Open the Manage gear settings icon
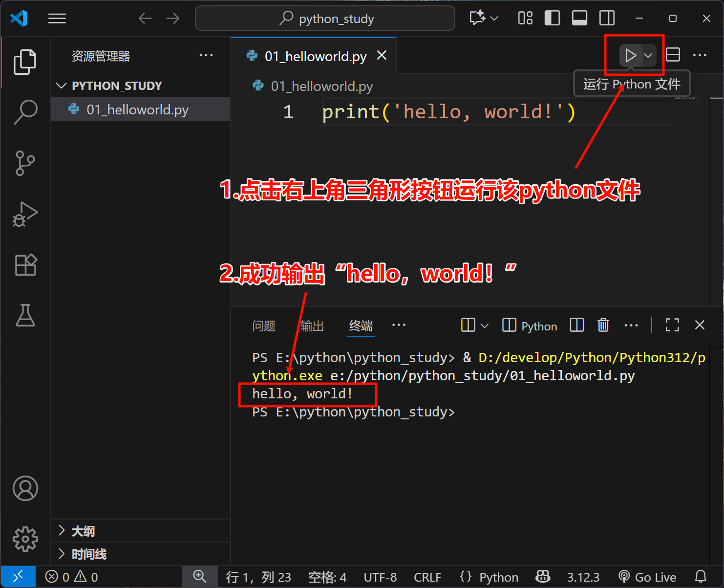The height and width of the screenshot is (588, 724). click(x=25, y=539)
